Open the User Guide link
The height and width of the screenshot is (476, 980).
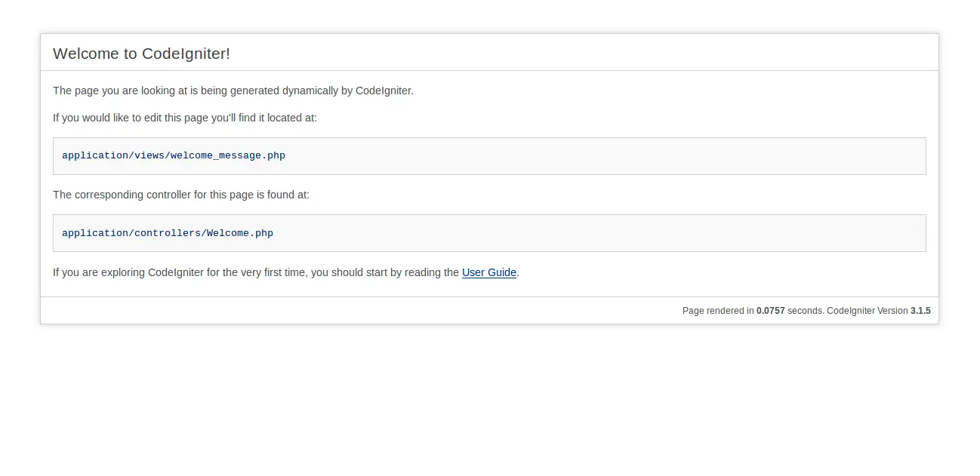coord(489,272)
